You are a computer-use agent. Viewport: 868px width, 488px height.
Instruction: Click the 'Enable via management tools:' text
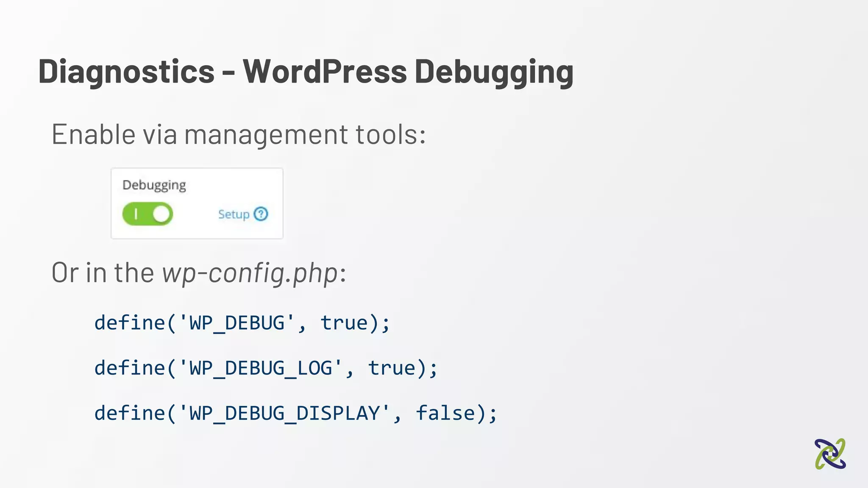239,135
